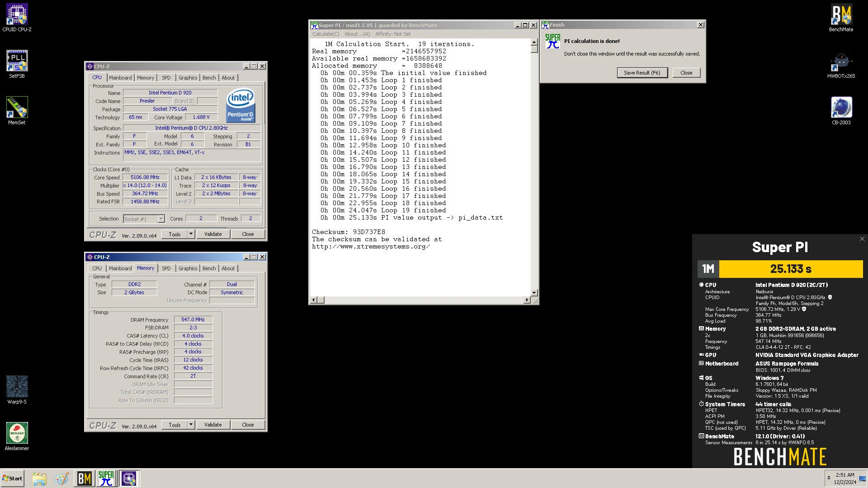Switch to CPU-Z in the taskbar

129,479
